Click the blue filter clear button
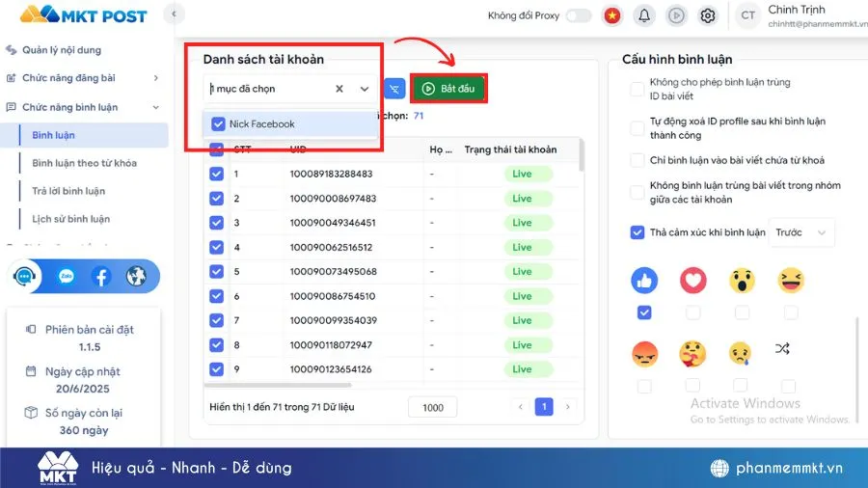The width and height of the screenshot is (868, 488). click(x=394, y=89)
